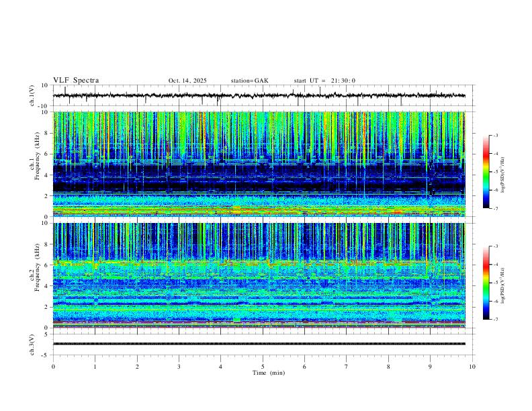
Task: Click the "3" minute tick on time axis
Action: (x=179, y=367)
